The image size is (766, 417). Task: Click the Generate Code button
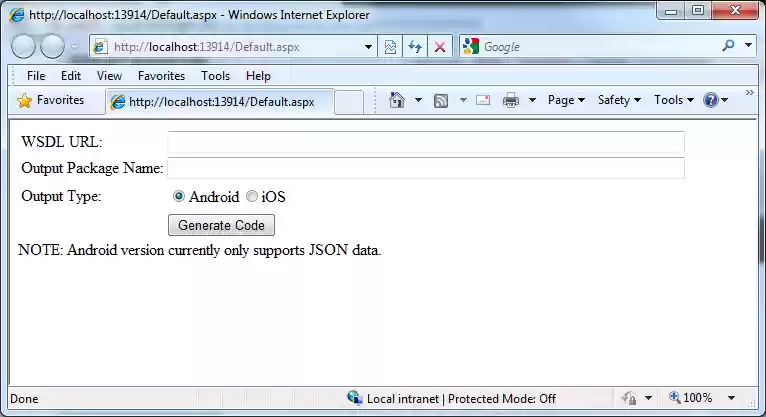click(x=221, y=225)
